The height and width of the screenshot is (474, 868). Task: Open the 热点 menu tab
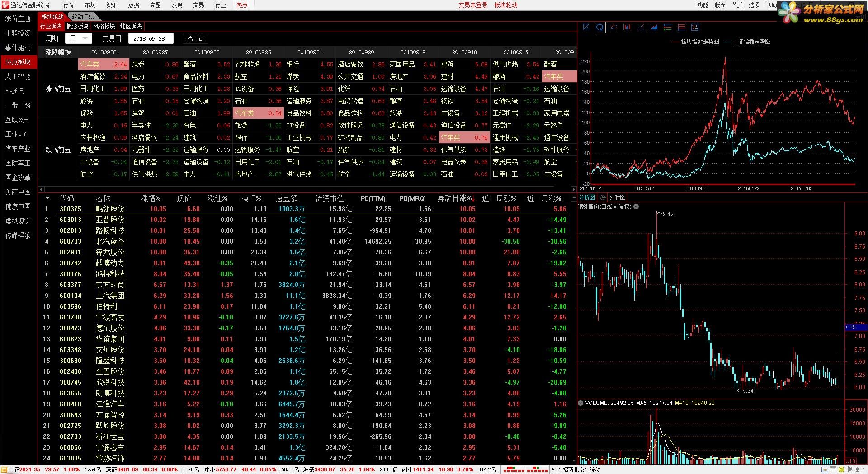click(242, 5)
